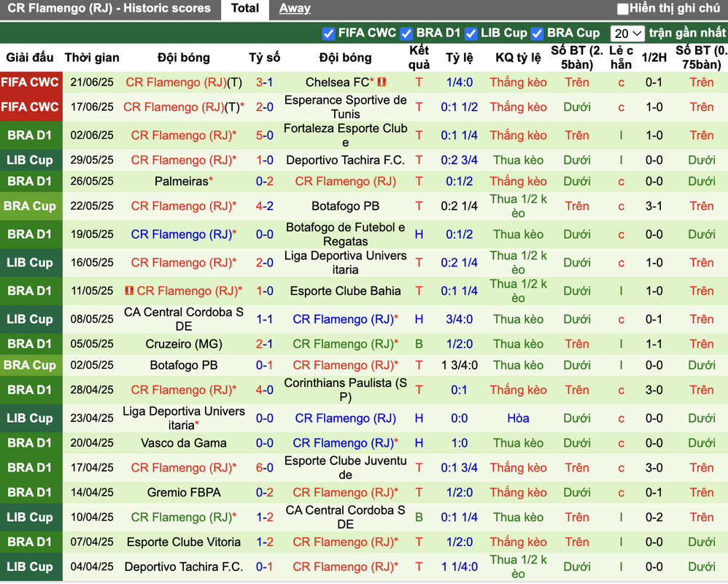Screen dimensions: 728x584
Task: Click result H in the Vasco da Gama row
Action: tap(419, 443)
